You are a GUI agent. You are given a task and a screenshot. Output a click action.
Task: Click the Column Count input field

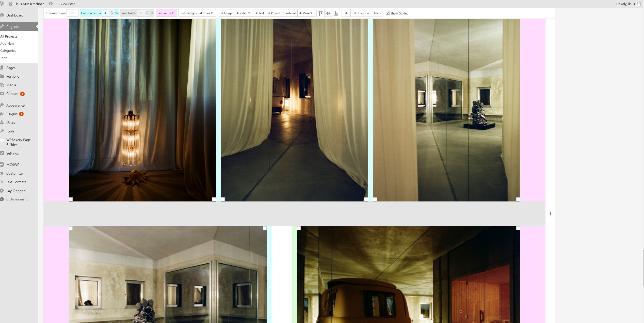(x=72, y=13)
